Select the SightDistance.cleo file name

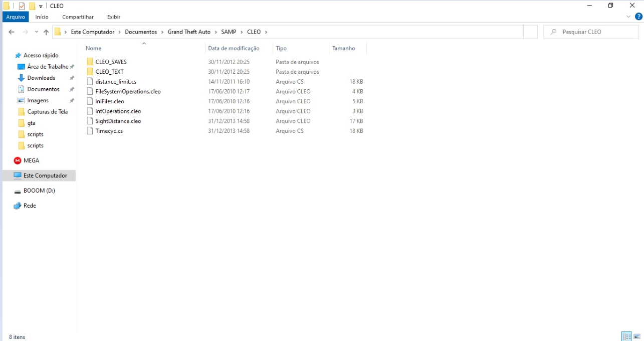(118, 121)
